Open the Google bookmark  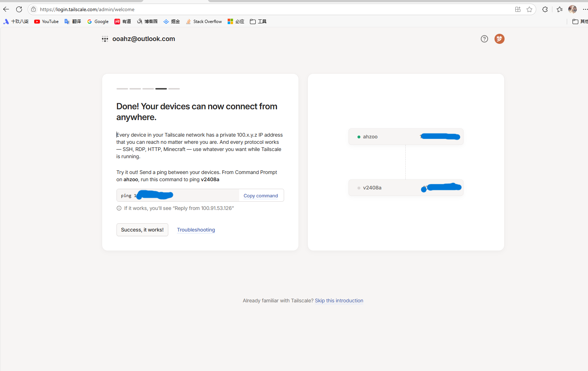pyautogui.click(x=98, y=22)
